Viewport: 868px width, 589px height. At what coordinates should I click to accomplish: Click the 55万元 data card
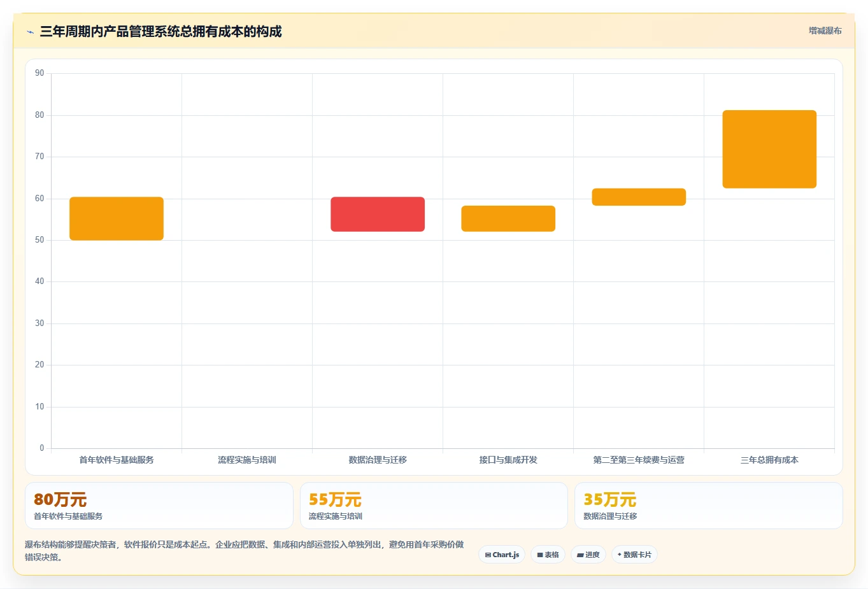(x=434, y=506)
